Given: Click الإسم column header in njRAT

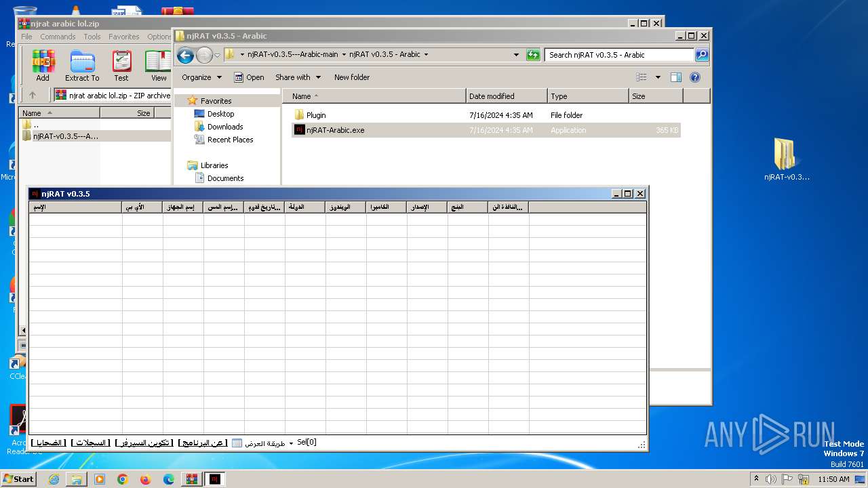Looking at the screenshot, I should [x=75, y=207].
